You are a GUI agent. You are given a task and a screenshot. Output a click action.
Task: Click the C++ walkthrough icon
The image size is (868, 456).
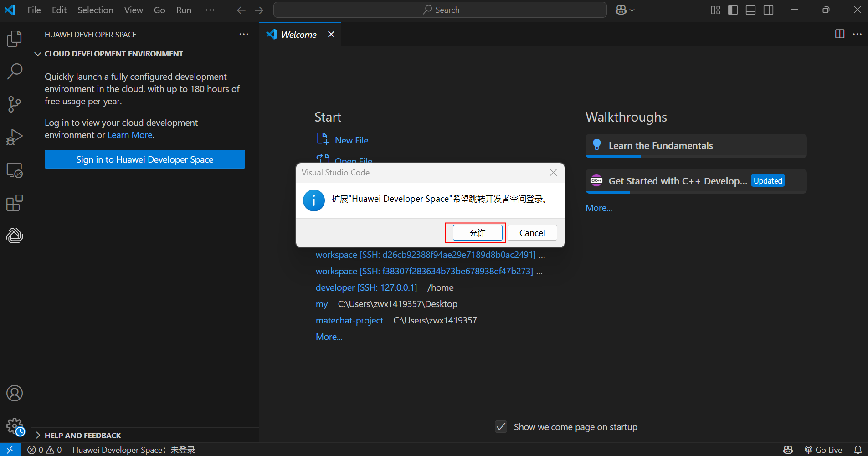(596, 180)
